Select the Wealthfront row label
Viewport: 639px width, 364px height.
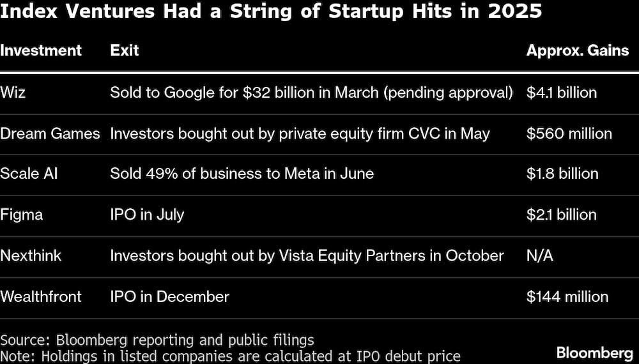pos(41,296)
